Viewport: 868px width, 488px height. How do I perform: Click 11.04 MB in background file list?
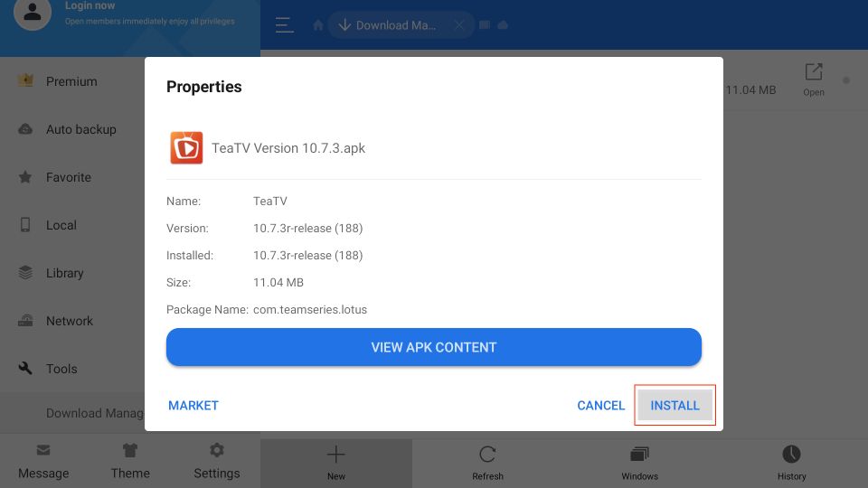pyautogui.click(x=750, y=89)
